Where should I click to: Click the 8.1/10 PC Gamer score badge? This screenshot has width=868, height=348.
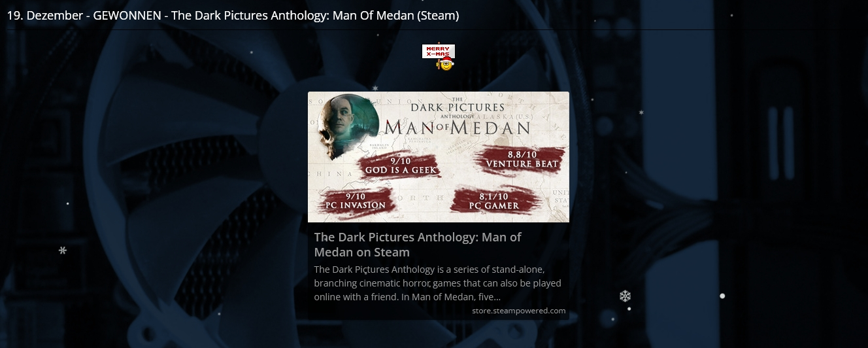coord(494,200)
